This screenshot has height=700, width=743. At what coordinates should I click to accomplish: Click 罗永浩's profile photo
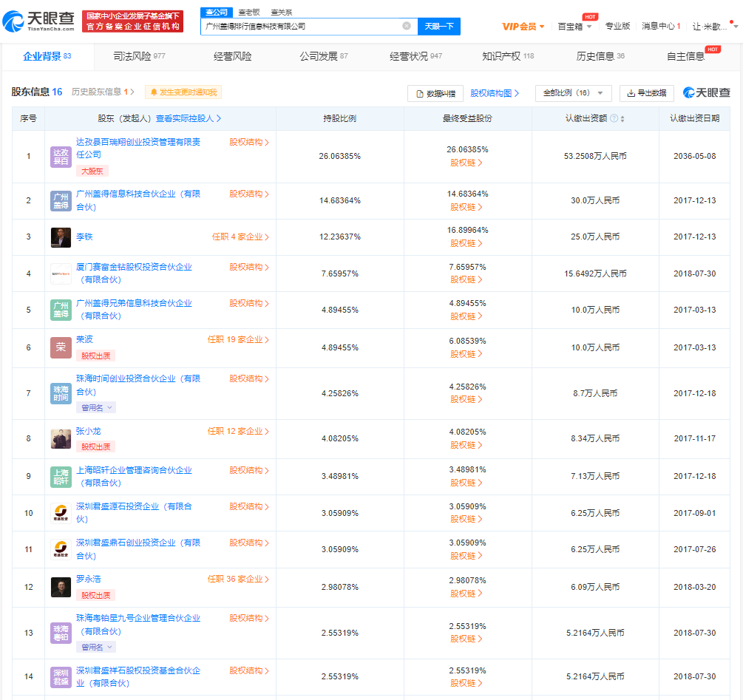pos(61,587)
